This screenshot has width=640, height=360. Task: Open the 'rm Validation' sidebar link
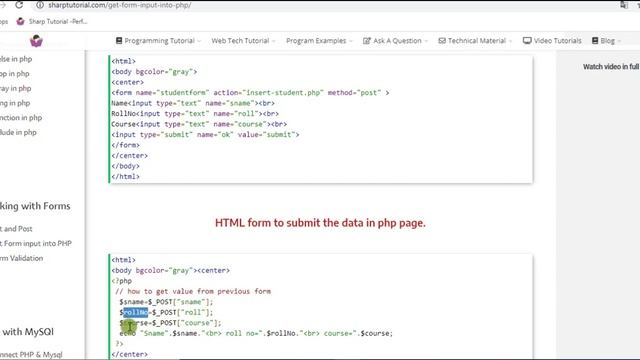click(x=21, y=258)
